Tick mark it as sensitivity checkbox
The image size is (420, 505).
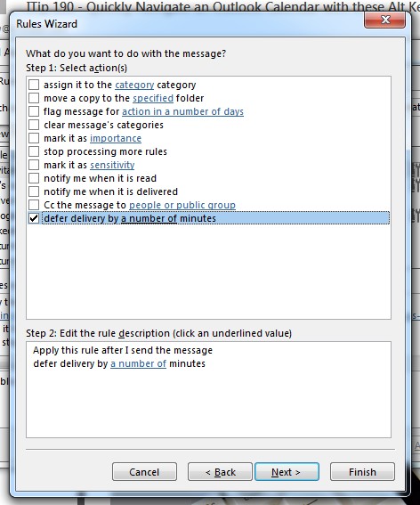[x=34, y=165]
